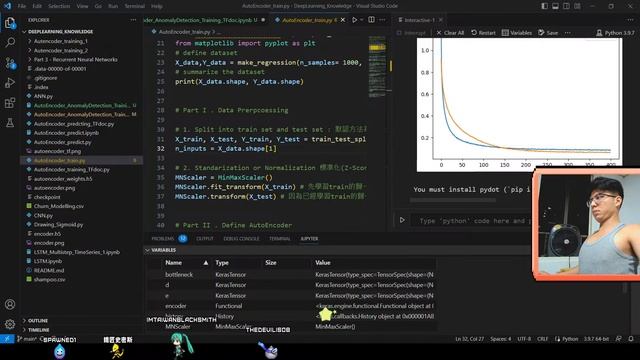640x360 pixels.
Task: Change indentation via Spaces: 4
Action: click(x=500, y=339)
